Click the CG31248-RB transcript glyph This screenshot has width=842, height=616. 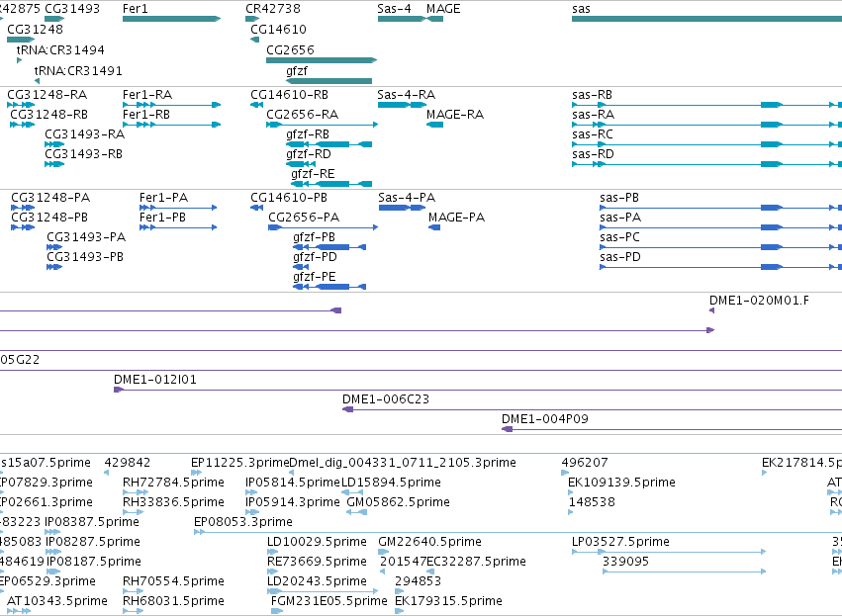coord(23,125)
